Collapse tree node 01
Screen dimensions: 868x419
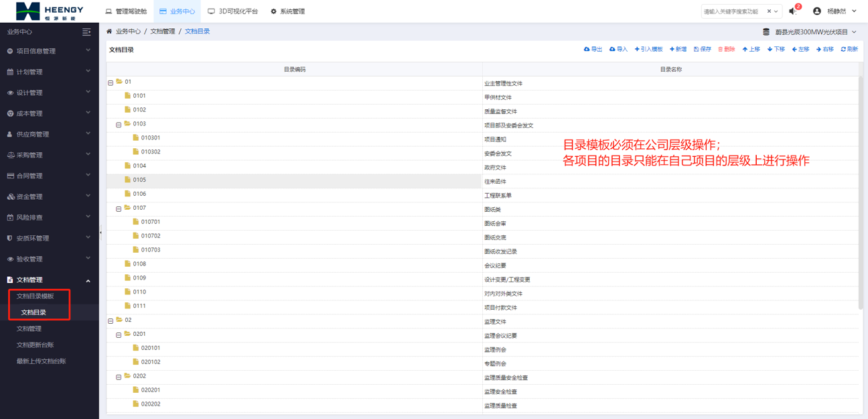(x=111, y=83)
